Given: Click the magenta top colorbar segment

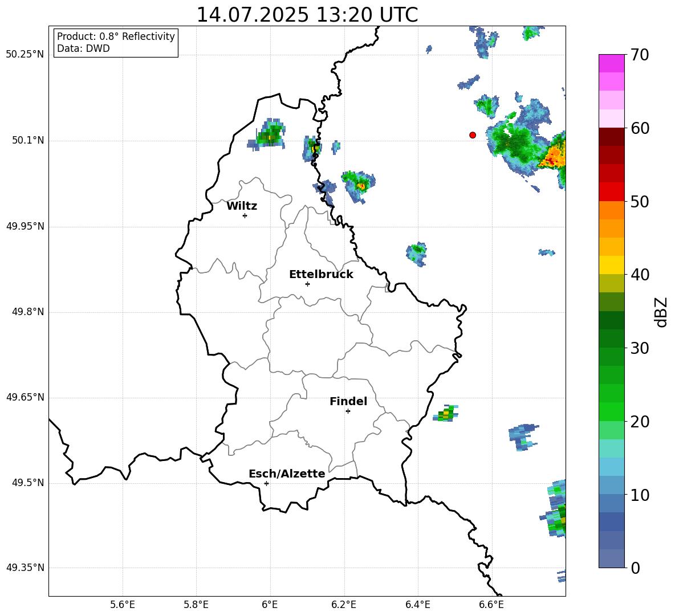Looking at the screenshot, I should 611,63.
